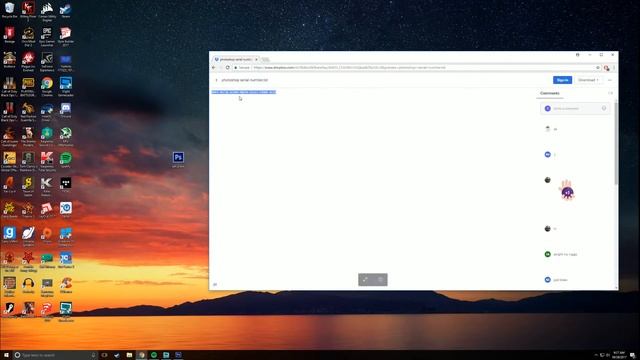Open sticker picker in comment box

(604, 108)
